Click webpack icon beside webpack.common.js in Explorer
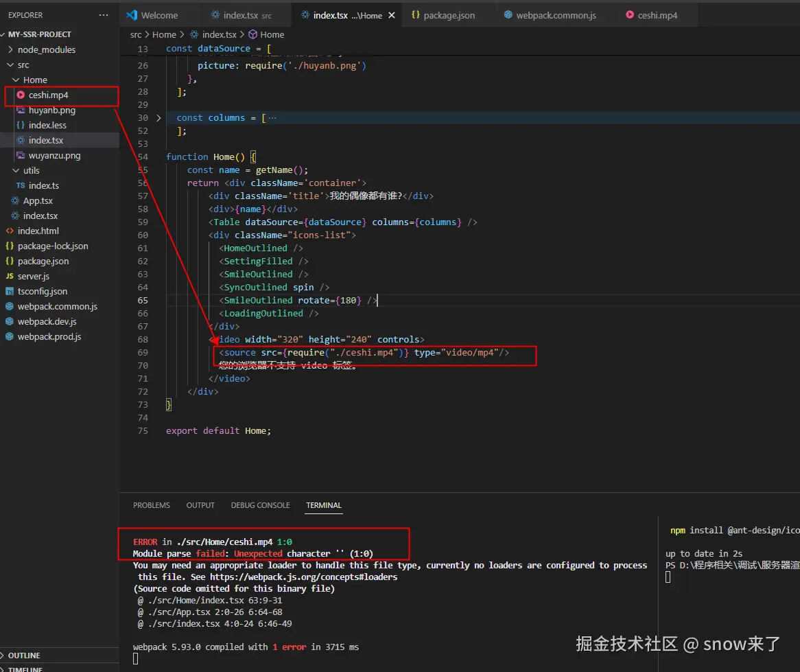The width and height of the screenshot is (800, 672). point(10,306)
